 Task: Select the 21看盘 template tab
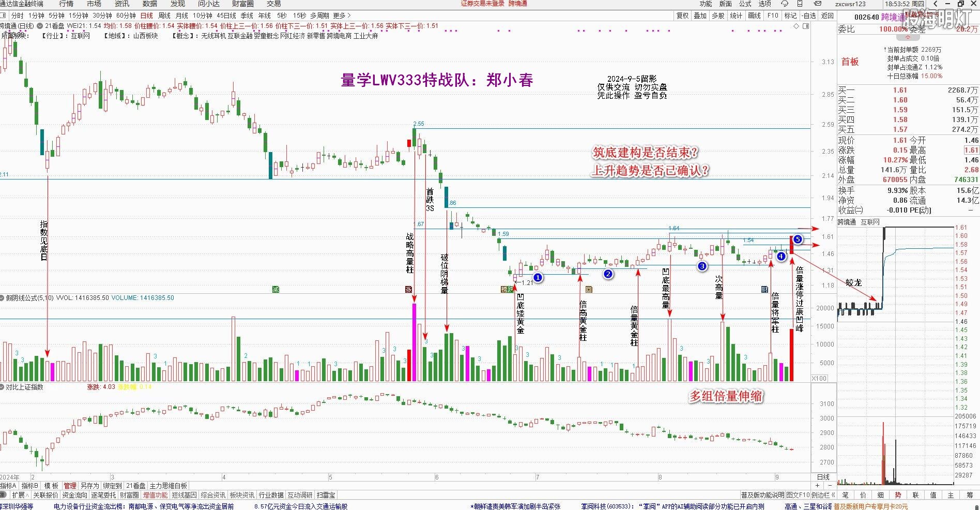pos(136,486)
